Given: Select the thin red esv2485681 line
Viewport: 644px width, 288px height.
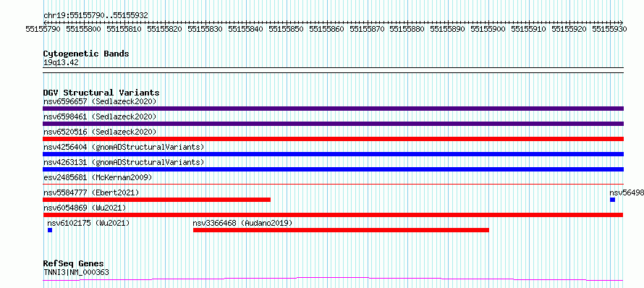Looking at the screenshot, I should [333, 184].
